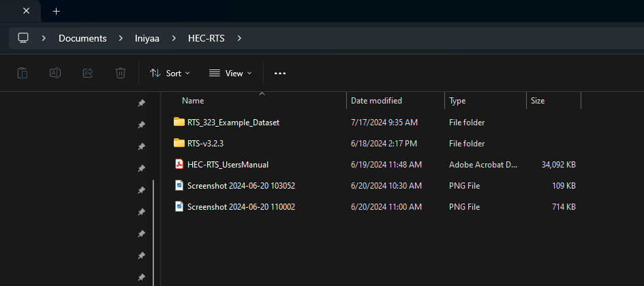Click the date 6/19/2024 11:48 AM
Viewport: 644px width, 286px height.
pos(386,165)
